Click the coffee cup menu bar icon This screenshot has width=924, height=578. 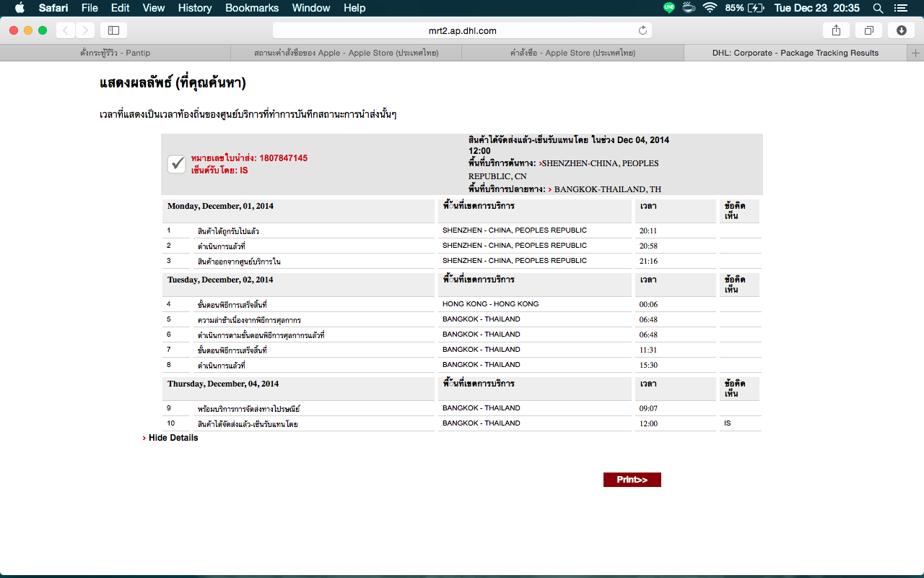689,8
